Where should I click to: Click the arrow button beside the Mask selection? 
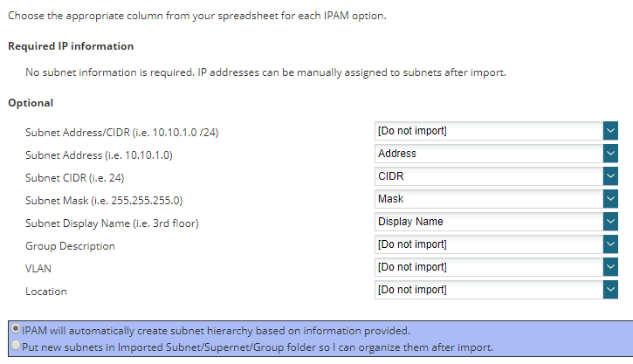[x=609, y=199]
